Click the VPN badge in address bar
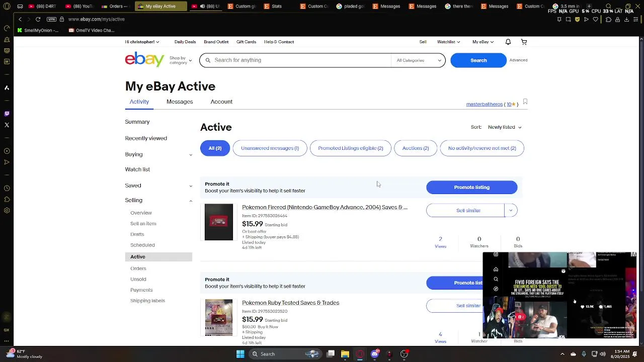Viewport: 644px width, 362px height. click(51, 19)
